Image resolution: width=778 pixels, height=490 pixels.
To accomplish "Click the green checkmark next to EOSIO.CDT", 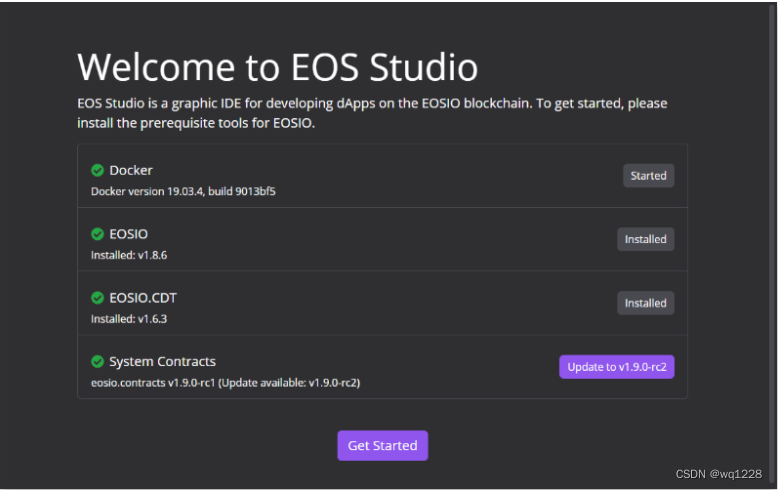I will point(97,298).
